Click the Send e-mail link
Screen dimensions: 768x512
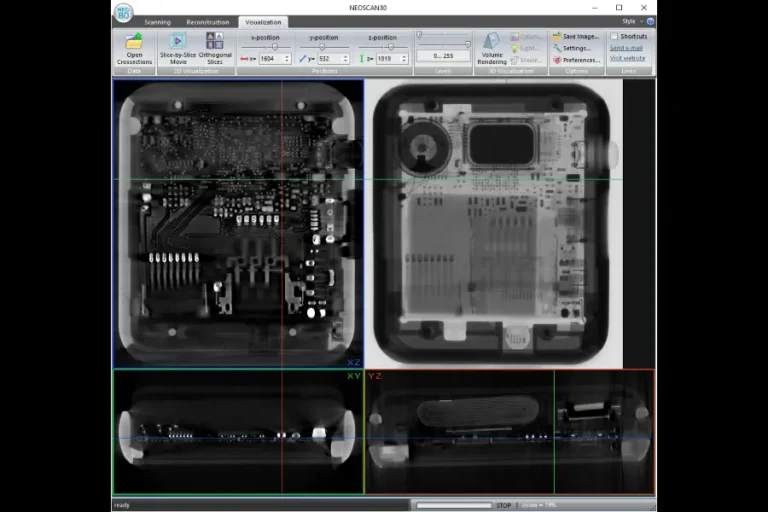coord(626,48)
